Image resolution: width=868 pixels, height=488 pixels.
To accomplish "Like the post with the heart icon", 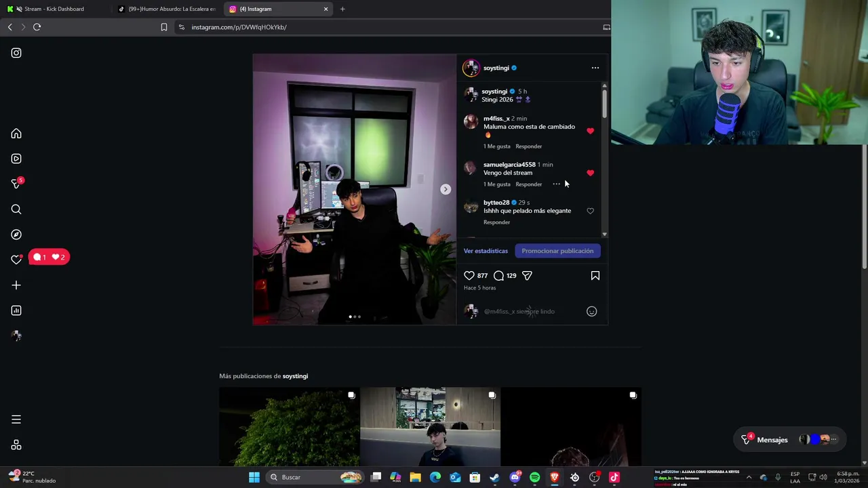I will 469,276.
